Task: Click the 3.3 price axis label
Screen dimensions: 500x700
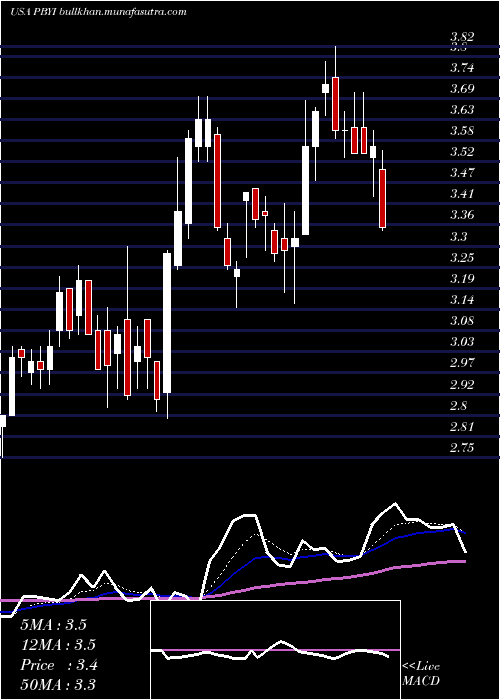Action: tap(458, 237)
